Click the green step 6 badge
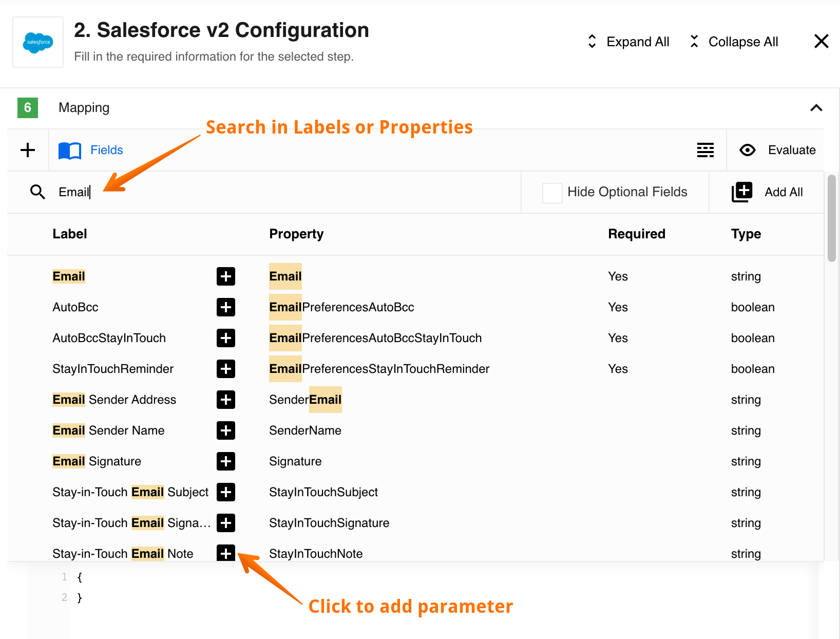This screenshot has height=639, width=840. point(28,108)
